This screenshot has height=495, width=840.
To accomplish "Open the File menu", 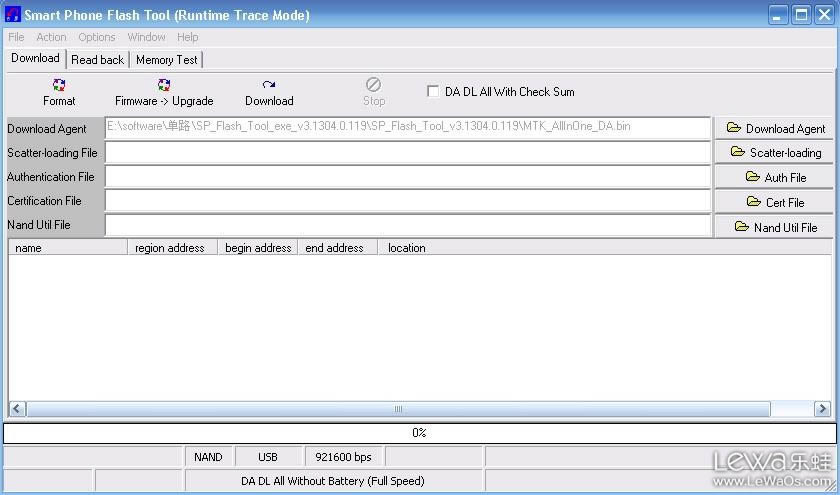I will tap(16, 37).
